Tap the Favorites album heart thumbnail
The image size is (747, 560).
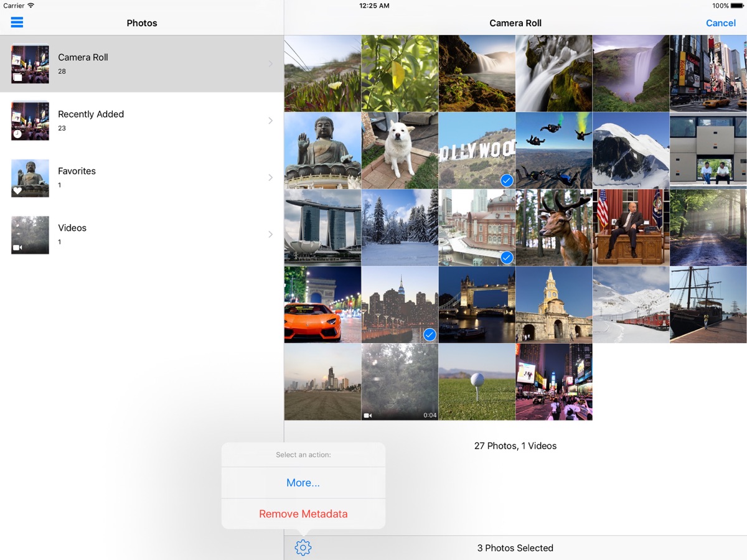point(30,178)
